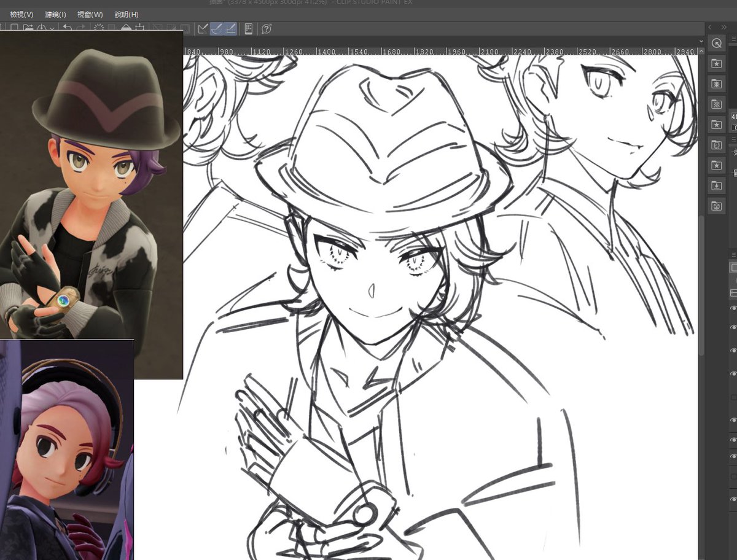Open the 3D cube material folder icon
The width and height of the screenshot is (737, 560).
tap(716, 206)
